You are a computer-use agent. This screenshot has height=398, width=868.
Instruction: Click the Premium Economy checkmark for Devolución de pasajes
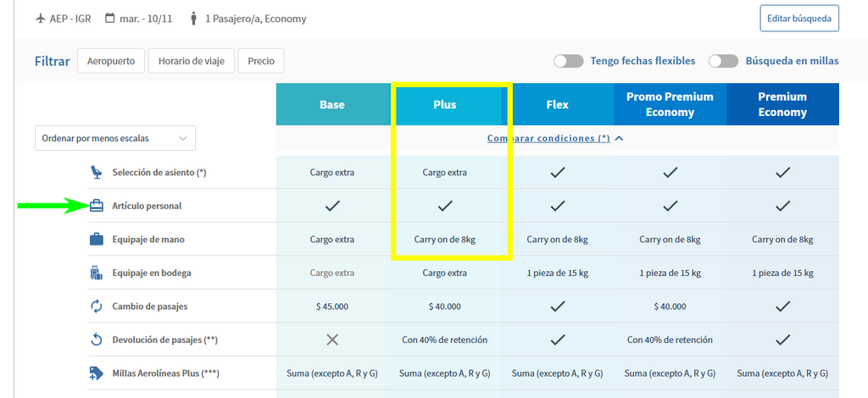[x=782, y=340]
